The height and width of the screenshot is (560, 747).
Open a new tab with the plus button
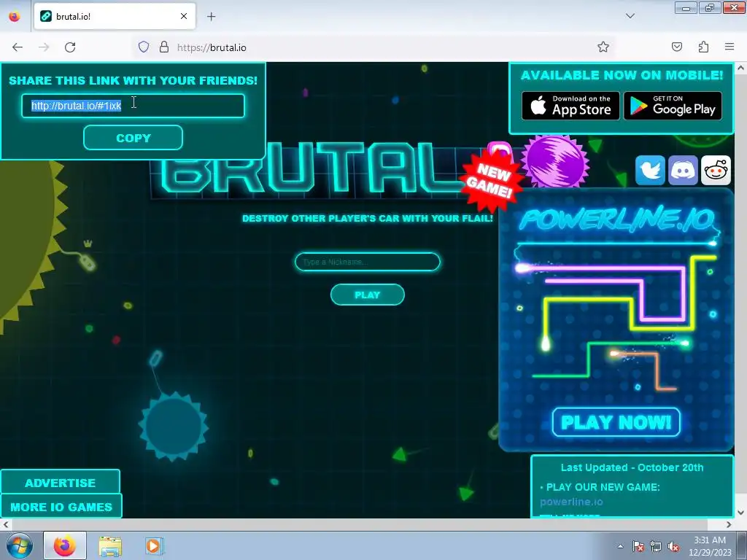tap(211, 16)
